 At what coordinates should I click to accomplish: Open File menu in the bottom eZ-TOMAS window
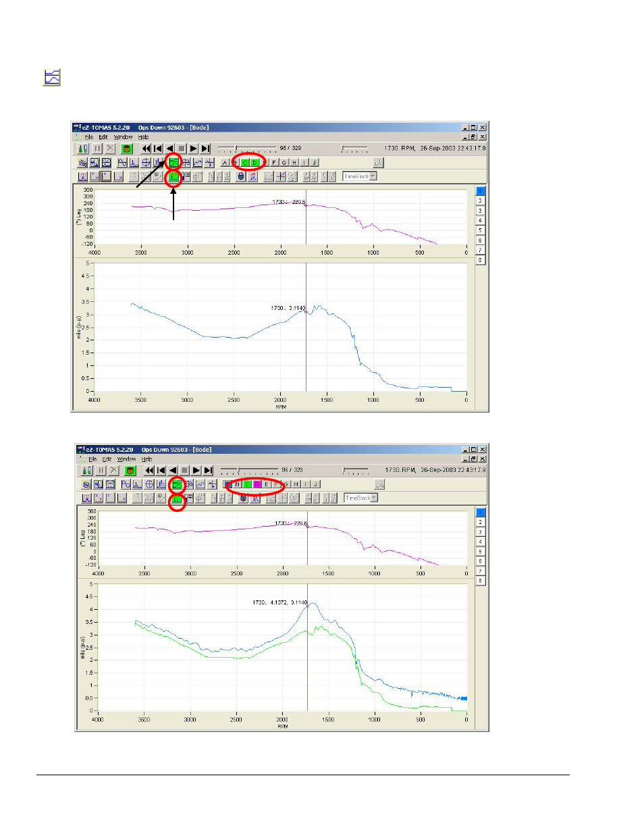(x=92, y=459)
